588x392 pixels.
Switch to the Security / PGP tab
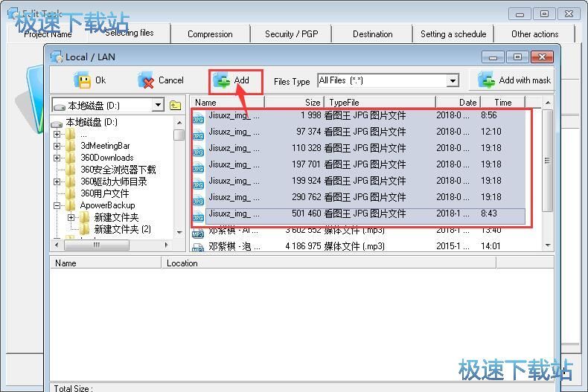click(x=291, y=34)
